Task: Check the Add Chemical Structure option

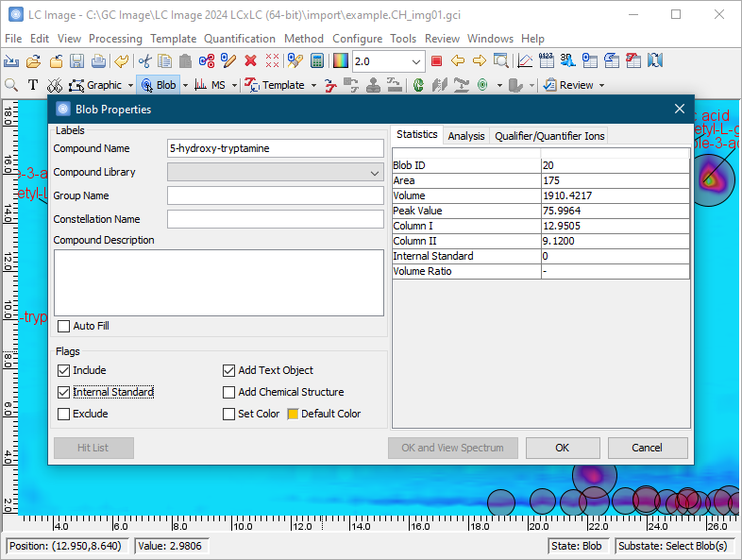Action: click(229, 392)
